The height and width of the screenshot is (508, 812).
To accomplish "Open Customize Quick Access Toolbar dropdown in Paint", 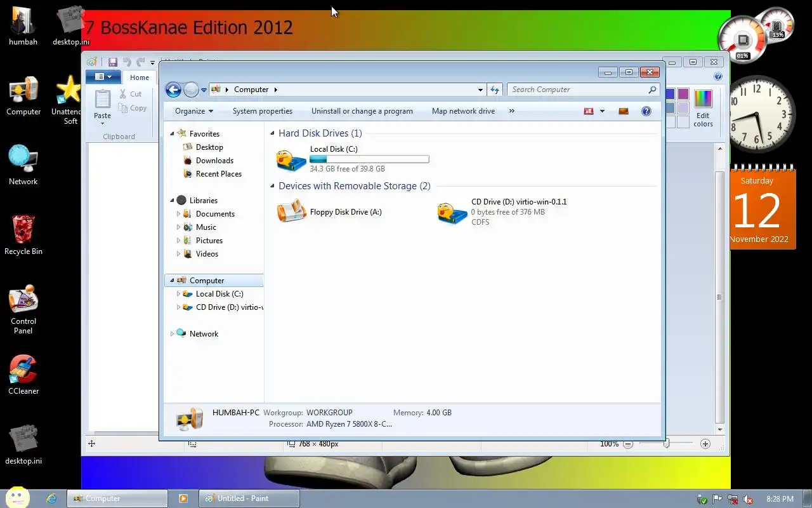I will tap(153, 63).
